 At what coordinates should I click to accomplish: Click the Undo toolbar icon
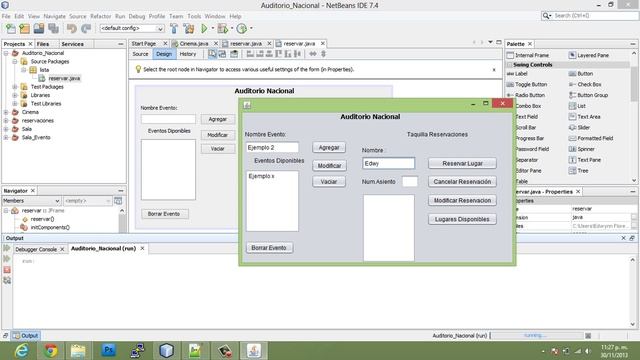[72, 29]
